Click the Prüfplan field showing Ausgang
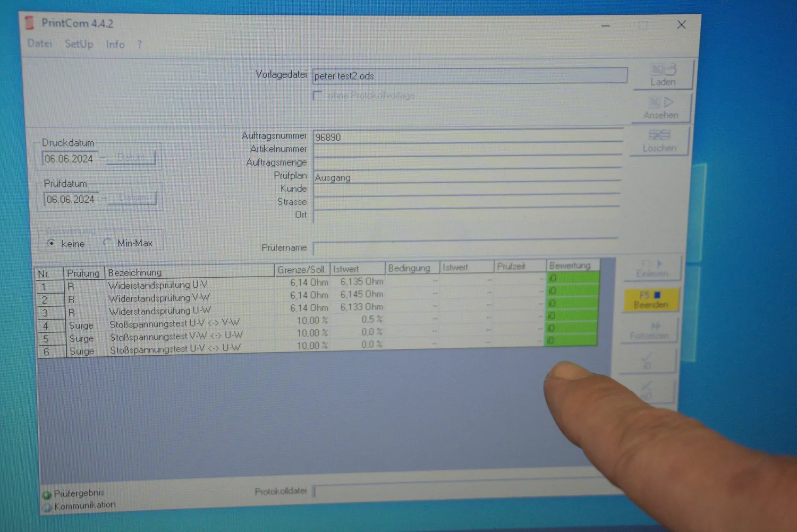The height and width of the screenshot is (532, 797). click(x=467, y=176)
